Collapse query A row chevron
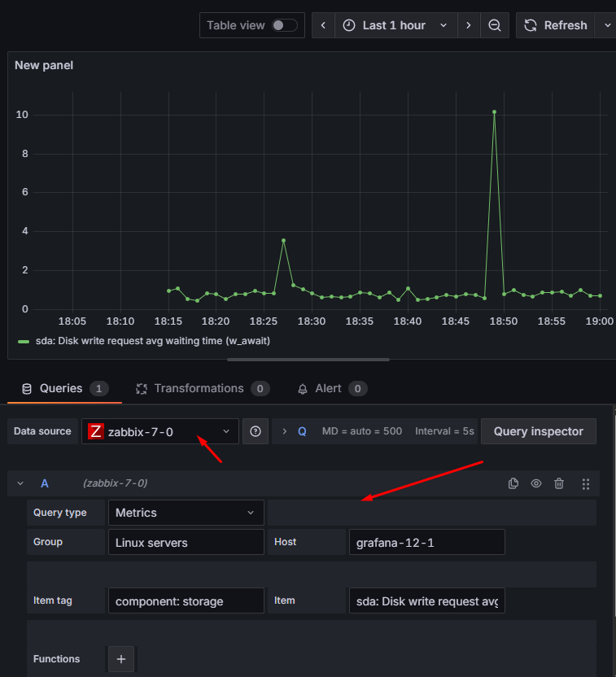 point(20,483)
